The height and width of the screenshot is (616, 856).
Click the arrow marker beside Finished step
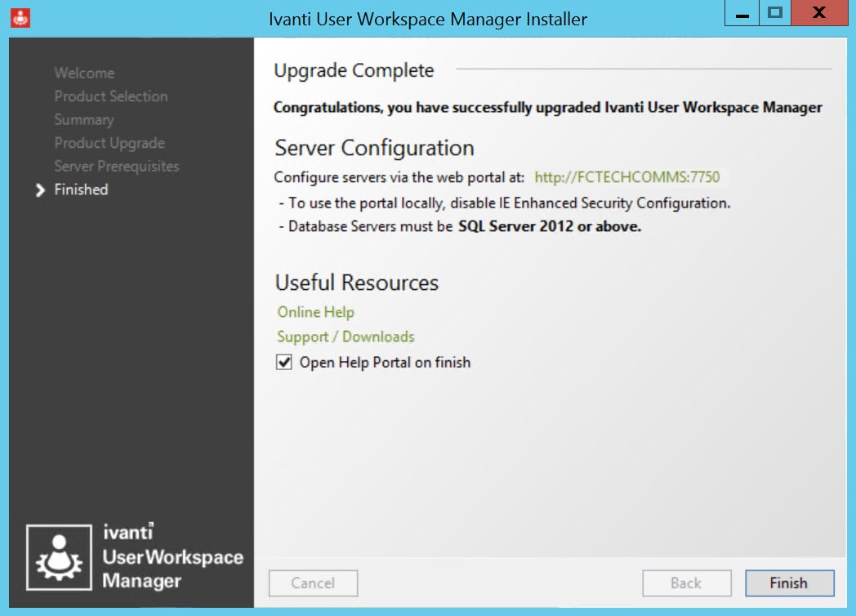pos(40,190)
